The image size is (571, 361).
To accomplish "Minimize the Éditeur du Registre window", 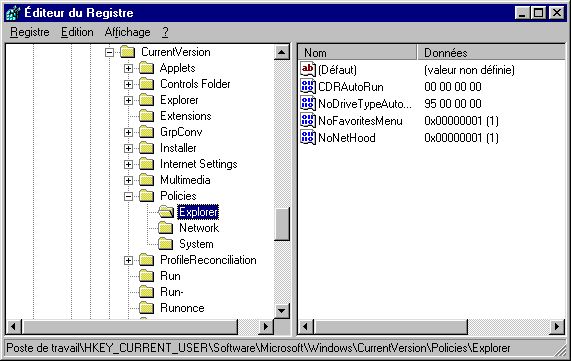I will pyautogui.click(x=522, y=13).
